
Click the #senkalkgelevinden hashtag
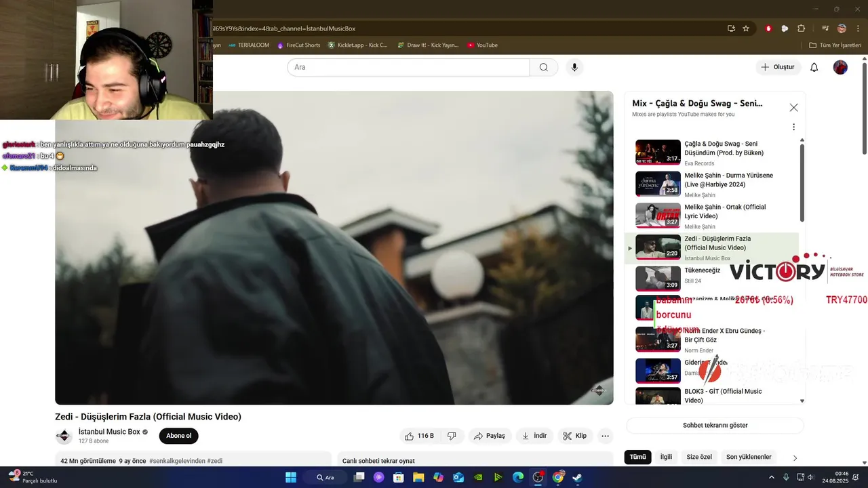click(x=177, y=461)
